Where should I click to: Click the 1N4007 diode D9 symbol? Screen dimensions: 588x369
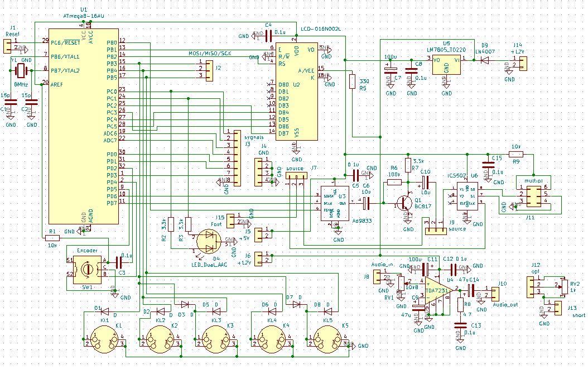tap(485, 59)
